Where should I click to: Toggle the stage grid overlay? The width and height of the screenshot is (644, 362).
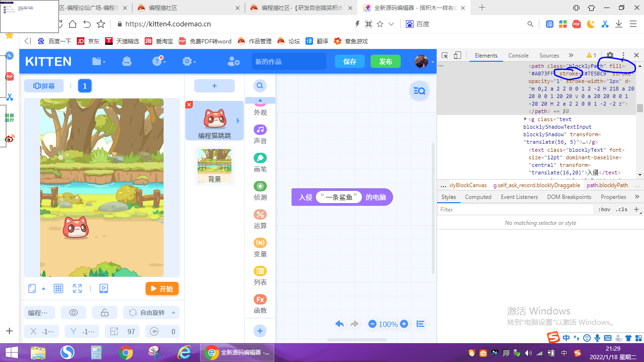pos(58,288)
